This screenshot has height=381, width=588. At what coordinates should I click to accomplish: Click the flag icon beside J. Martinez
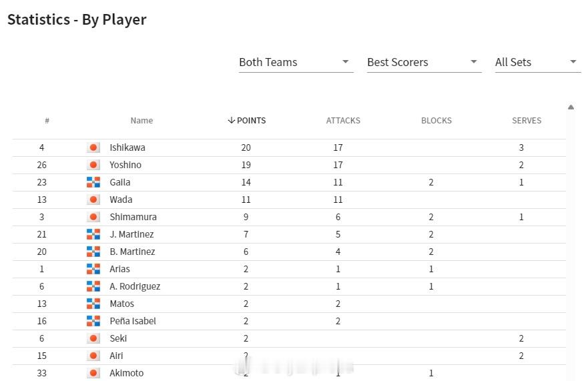tap(93, 234)
